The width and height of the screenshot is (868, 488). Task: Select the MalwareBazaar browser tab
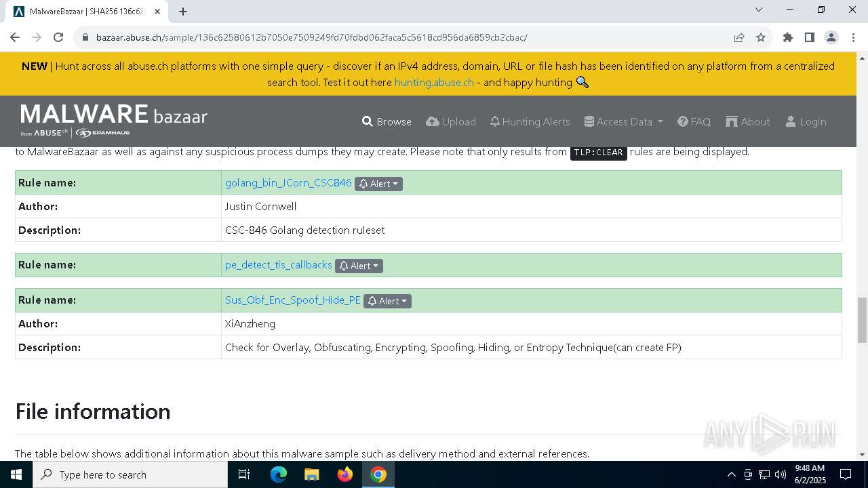pyautogui.click(x=85, y=12)
